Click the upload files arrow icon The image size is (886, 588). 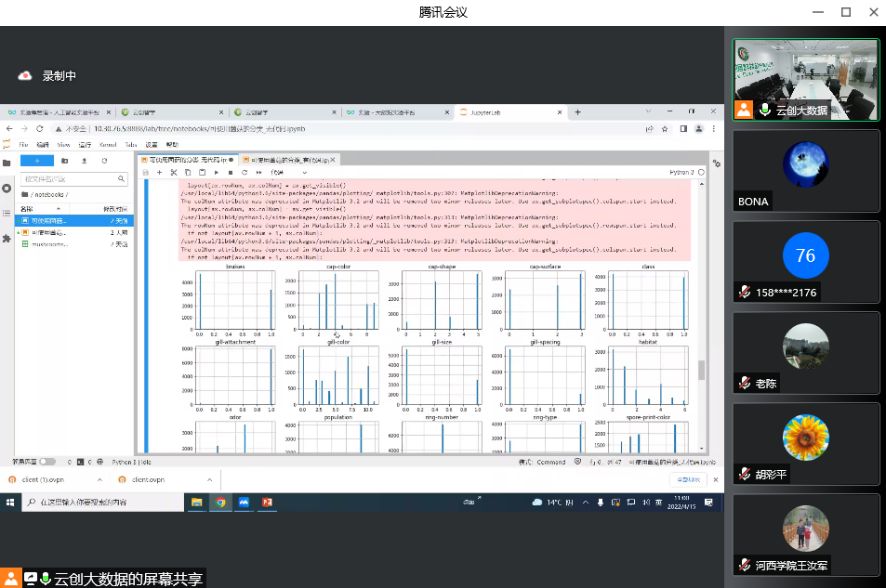pyautogui.click(x=84, y=161)
